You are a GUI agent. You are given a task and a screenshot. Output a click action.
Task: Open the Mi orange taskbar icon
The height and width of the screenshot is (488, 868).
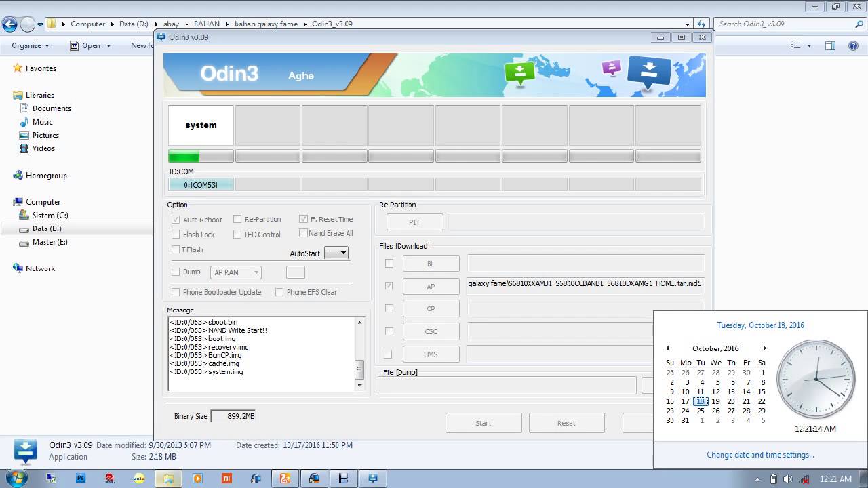[x=226, y=479]
